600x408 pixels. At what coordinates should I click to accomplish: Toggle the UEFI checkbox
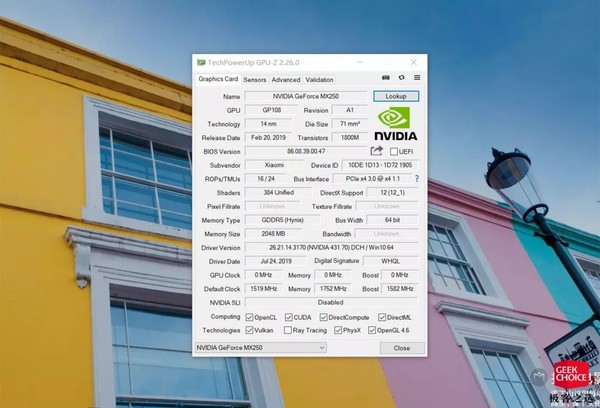394,152
